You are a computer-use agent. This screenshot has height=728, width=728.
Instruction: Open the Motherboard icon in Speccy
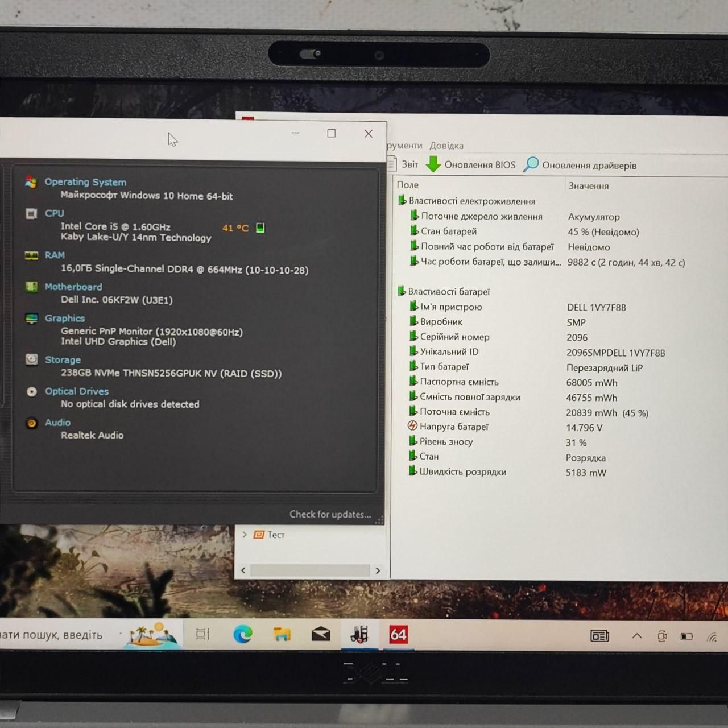point(31,287)
